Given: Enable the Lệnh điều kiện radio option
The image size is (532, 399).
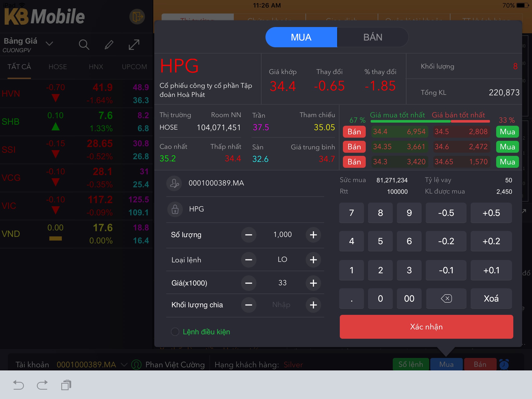Looking at the screenshot, I should coord(175,332).
